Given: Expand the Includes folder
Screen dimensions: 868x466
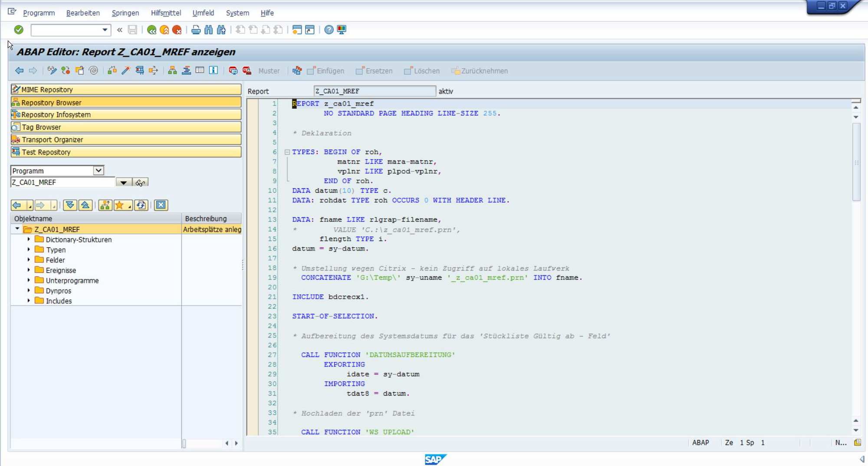Looking at the screenshot, I should (29, 301).
